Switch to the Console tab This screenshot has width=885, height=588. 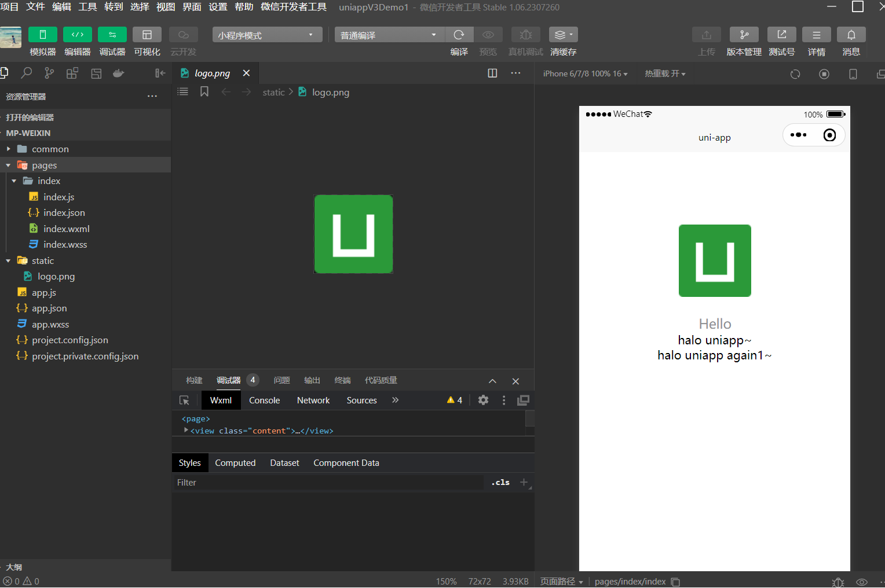click(265, 400)
